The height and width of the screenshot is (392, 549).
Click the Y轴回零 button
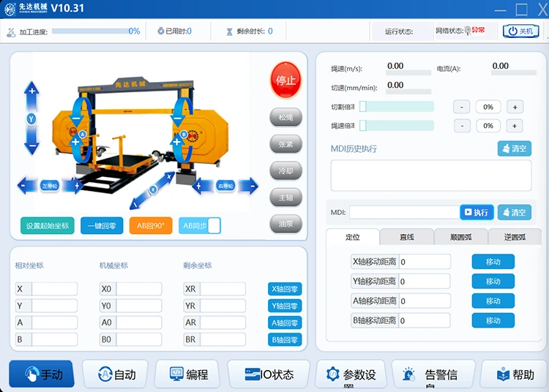point(285,306)
